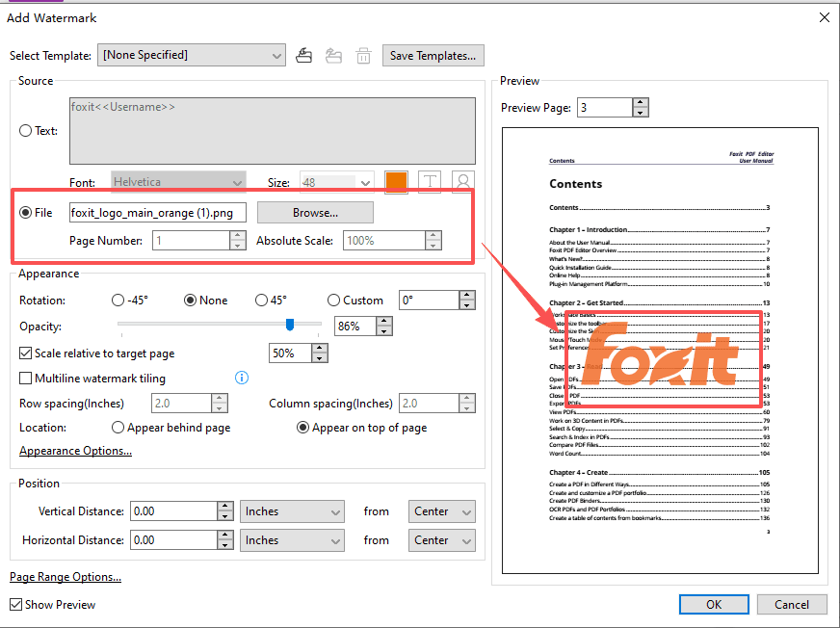Select Appear on top of page option

coord(302,428)
